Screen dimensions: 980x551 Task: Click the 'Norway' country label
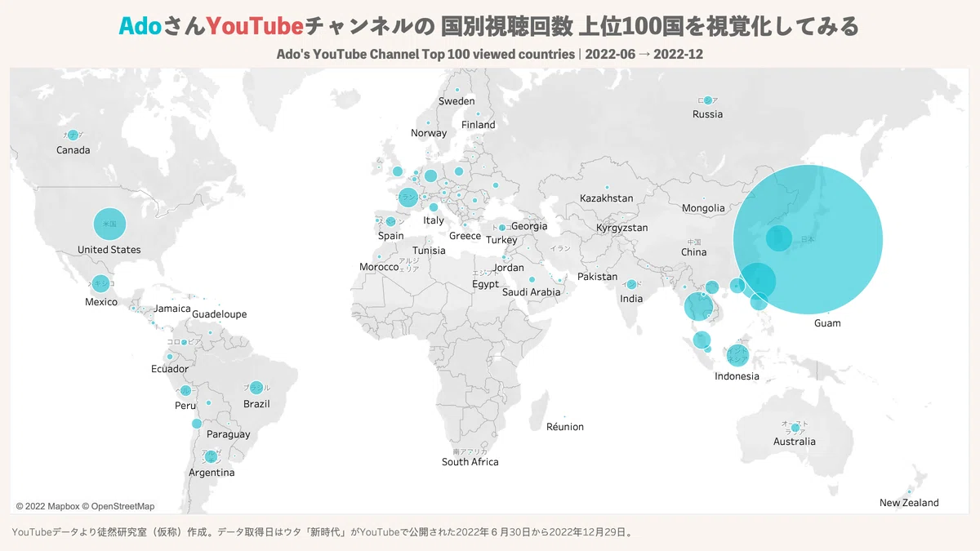[x=429, y=133]
